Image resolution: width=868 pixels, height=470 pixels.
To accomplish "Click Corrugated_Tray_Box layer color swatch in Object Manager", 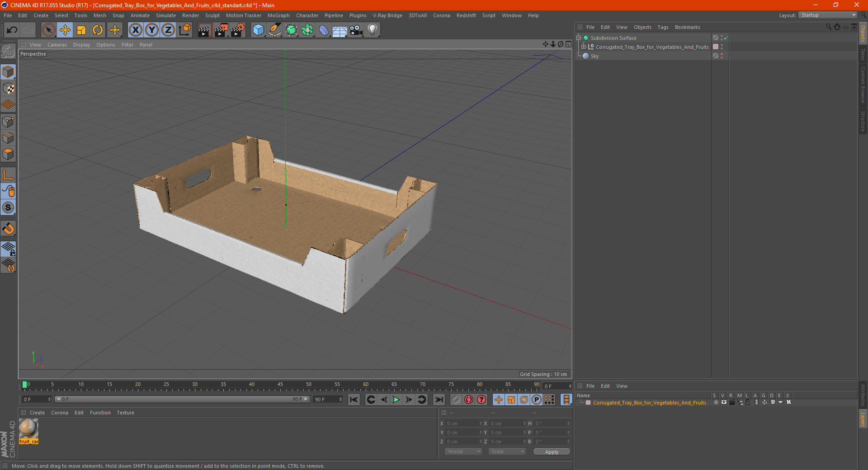I will click(716, 47).
